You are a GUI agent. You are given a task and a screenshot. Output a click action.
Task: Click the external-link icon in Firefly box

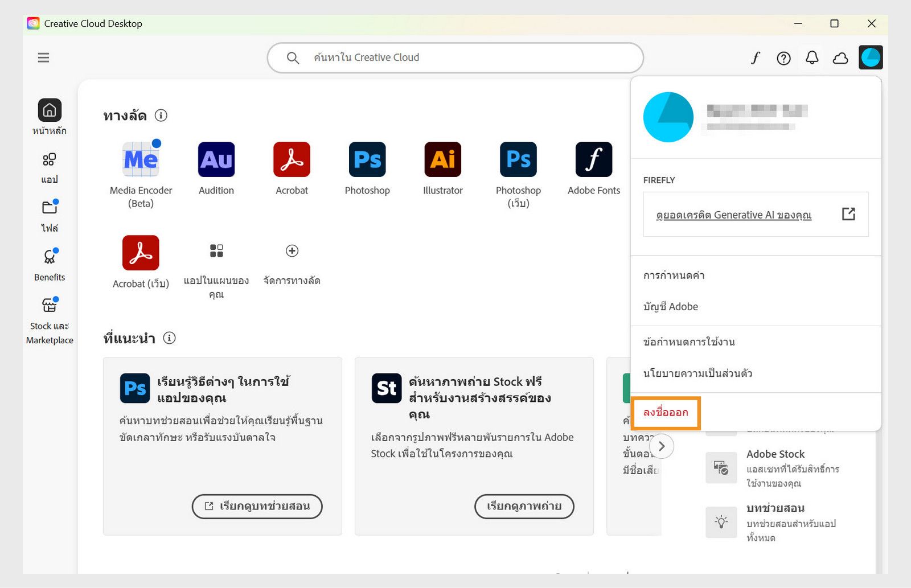click(x=848, y=214)
